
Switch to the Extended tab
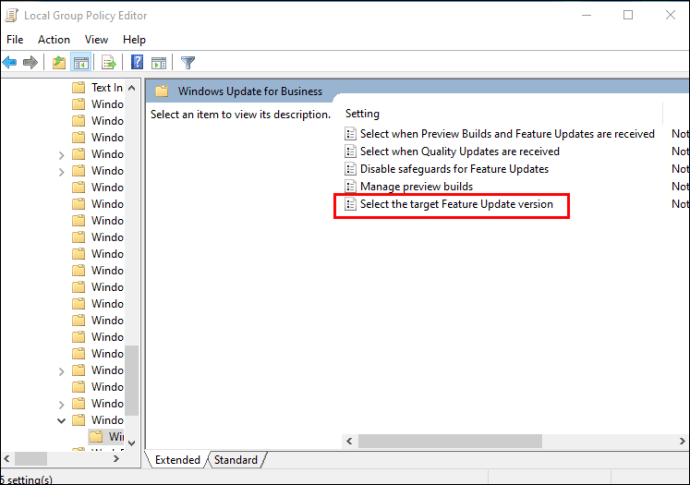[177, 460]
